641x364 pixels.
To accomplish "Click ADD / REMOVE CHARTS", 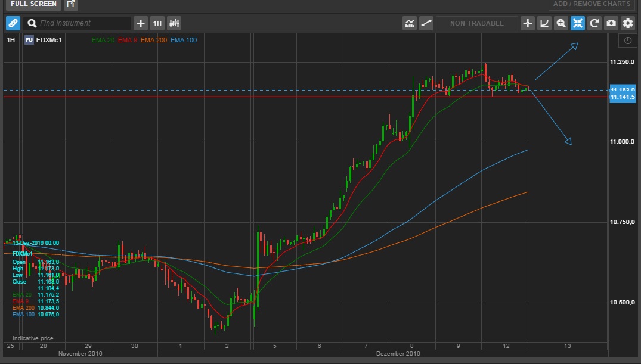I will click(x=592, y=4).
